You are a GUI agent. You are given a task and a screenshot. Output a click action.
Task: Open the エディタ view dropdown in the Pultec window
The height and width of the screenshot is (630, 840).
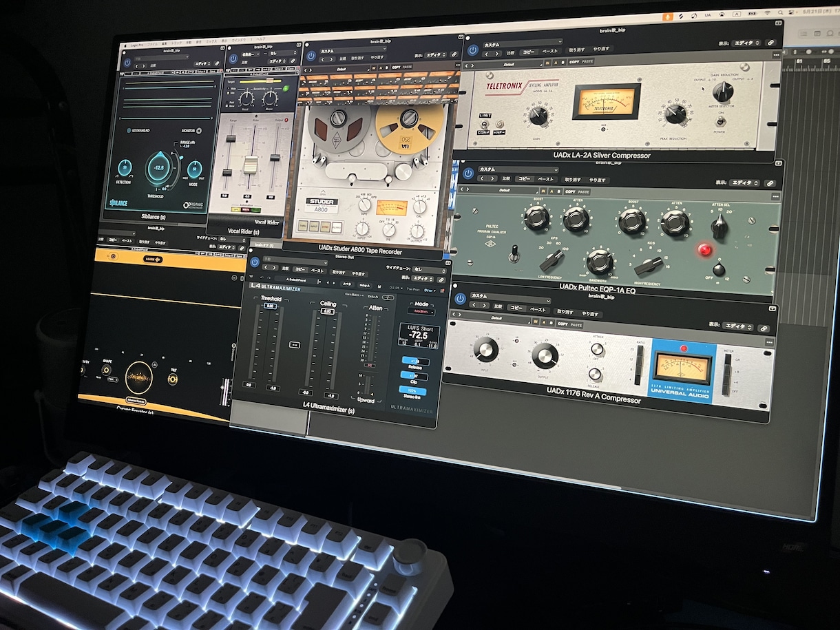coord(744,183)
